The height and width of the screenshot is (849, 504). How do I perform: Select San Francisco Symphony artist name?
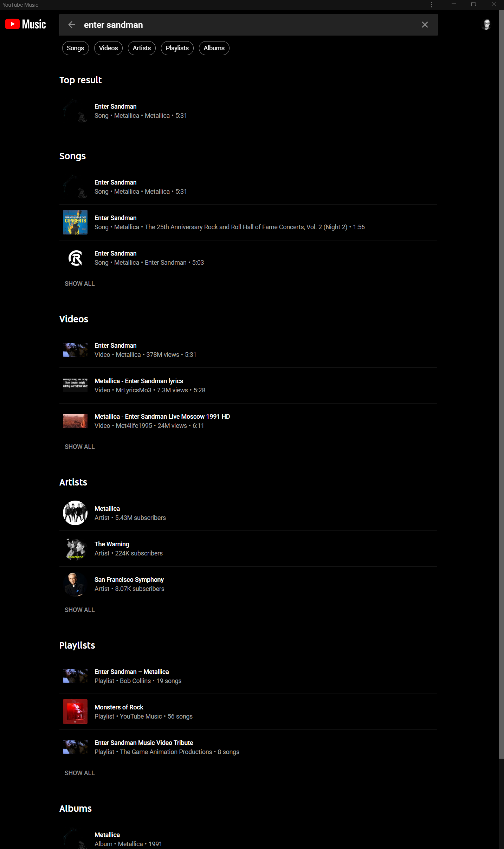click(129, 580)
